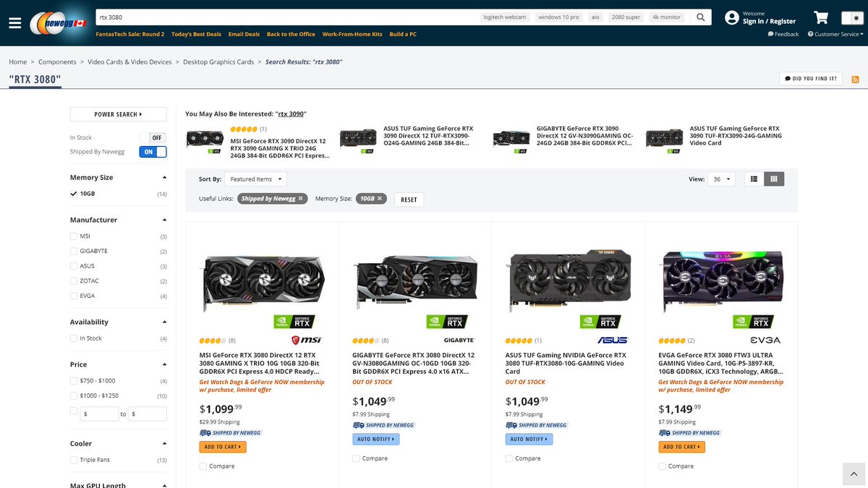
Task: Open the GIGABYTE brand logo
Action: [459, 340]
